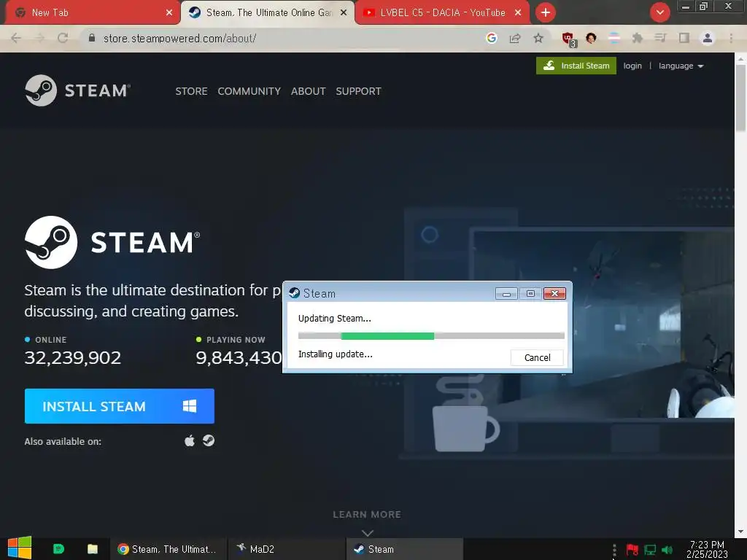Open the SUPPORT menu
Image resolution: width=747 pixels, height=560 pixels.
click(x=358, y=91)
